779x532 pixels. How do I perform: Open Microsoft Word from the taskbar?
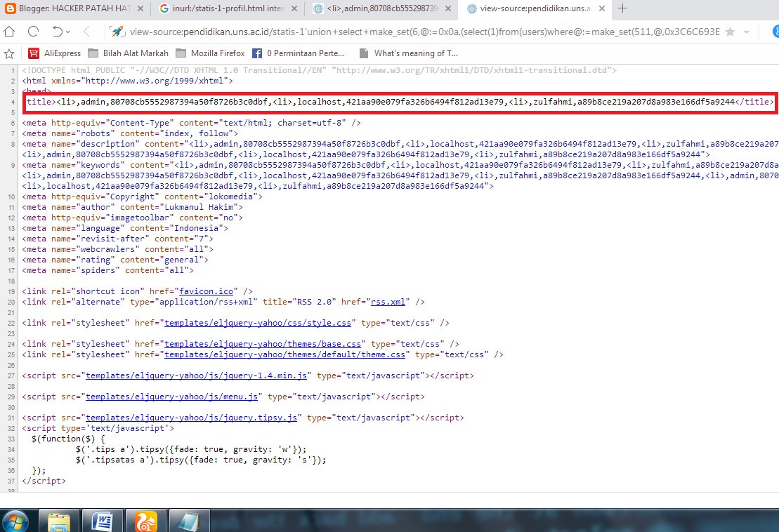103,521
